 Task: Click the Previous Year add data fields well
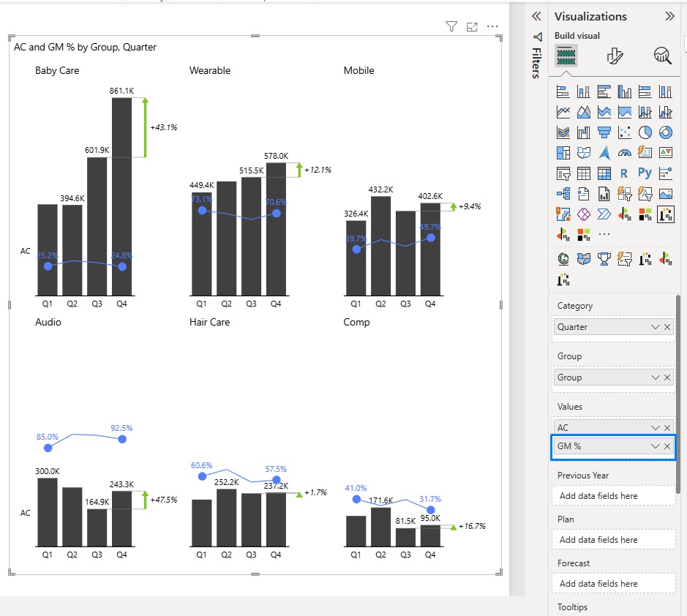pyautogui.click(x=614, y=496)
